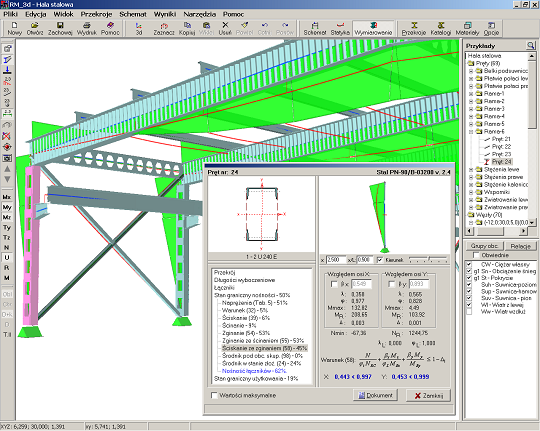The width and height of the screenshot is (540, 431).
Task: Delete selection with the Usuń icon
Action: click(x=225, y=28)
